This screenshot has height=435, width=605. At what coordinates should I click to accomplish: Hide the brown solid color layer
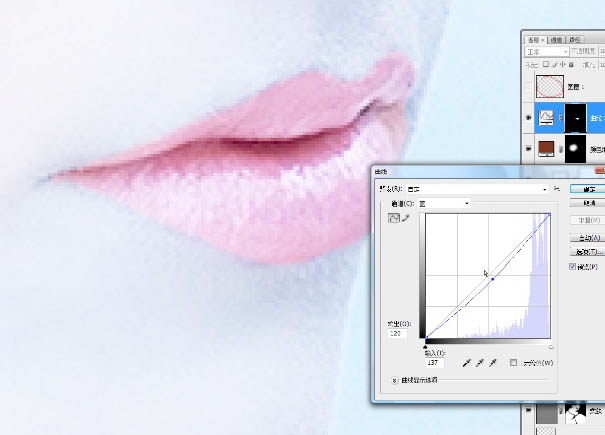(529, 149)
